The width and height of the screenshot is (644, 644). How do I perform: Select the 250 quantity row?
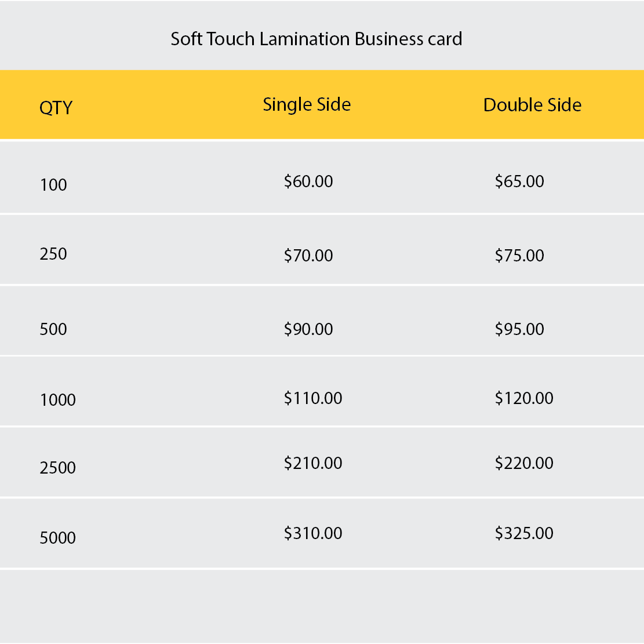(x=53, y=254)
